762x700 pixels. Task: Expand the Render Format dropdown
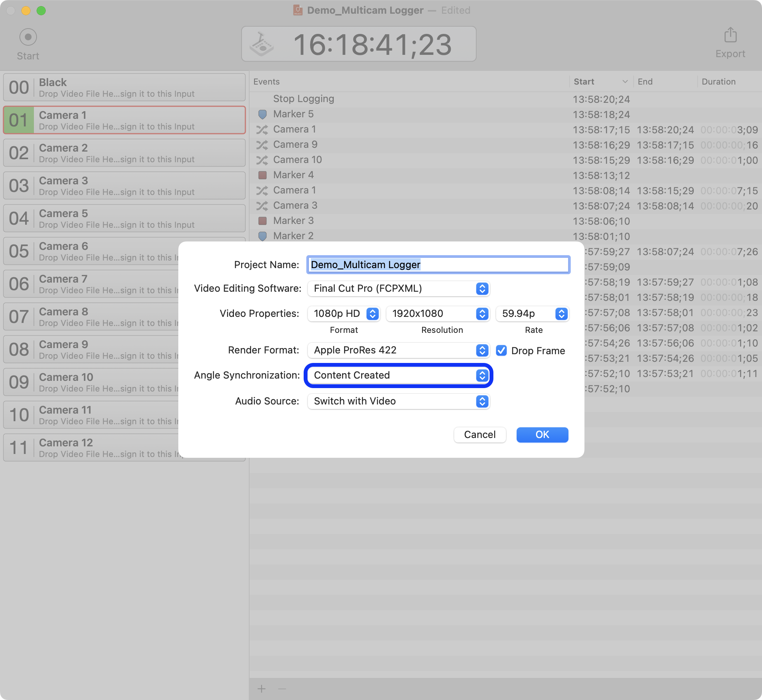coord(483,350)
